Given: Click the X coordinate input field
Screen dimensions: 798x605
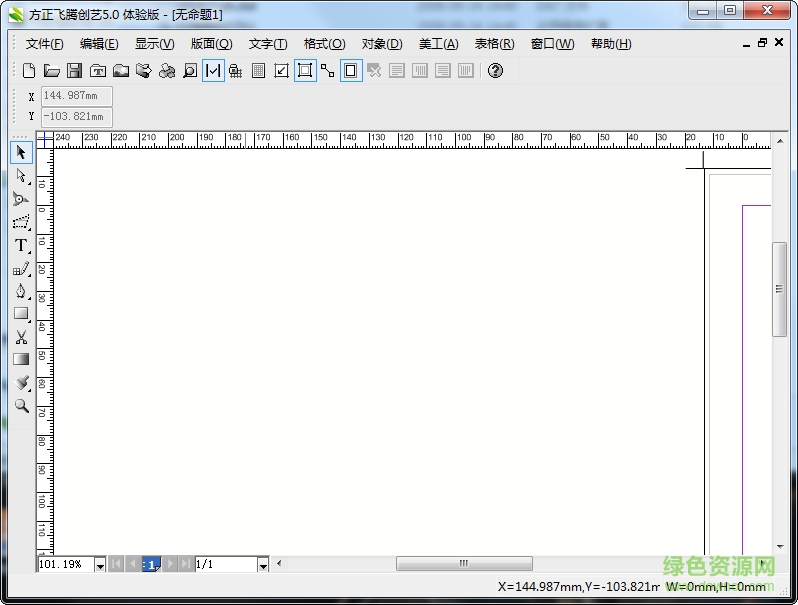Looking at the screenshot, I should 76,96.
